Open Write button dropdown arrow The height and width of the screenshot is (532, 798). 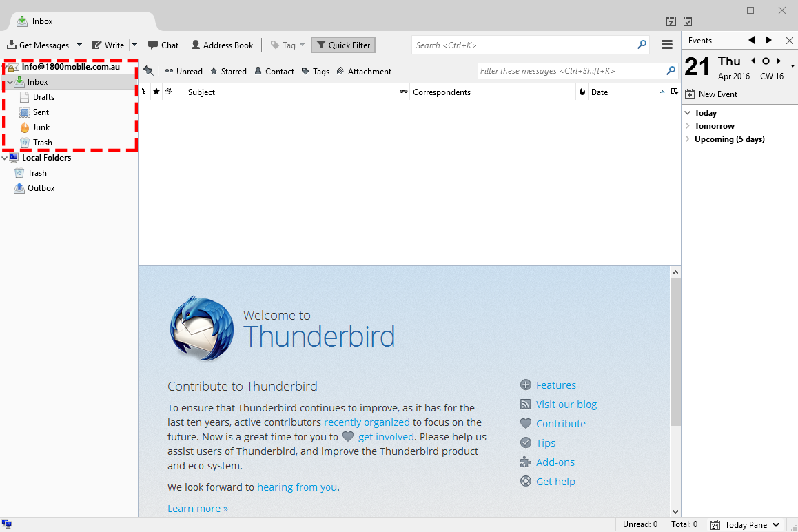(135, 45)
